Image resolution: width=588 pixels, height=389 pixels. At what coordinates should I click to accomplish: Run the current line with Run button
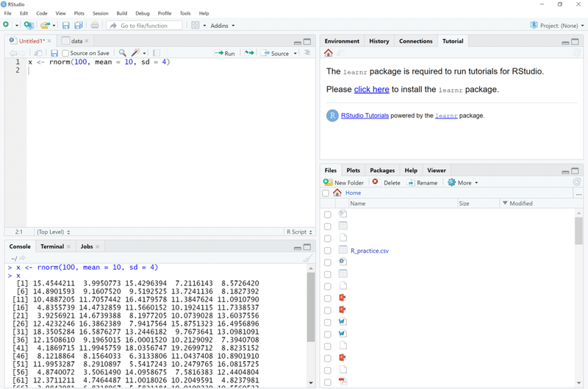(x=224, y=53)
